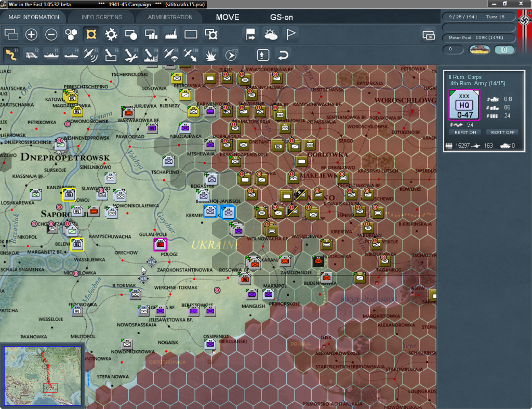The image size is (532, 409).
Task: Select the F1 Move mode icon
Action: (x=11, y=55)
